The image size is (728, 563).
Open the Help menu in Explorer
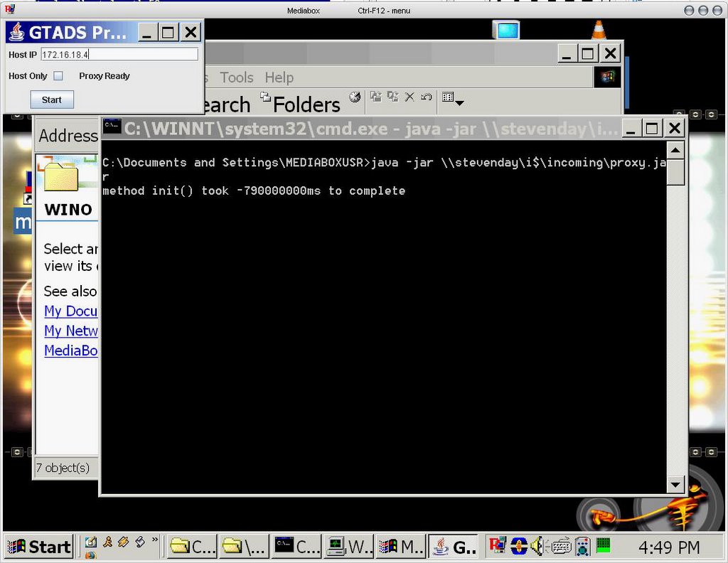point(279,77)
